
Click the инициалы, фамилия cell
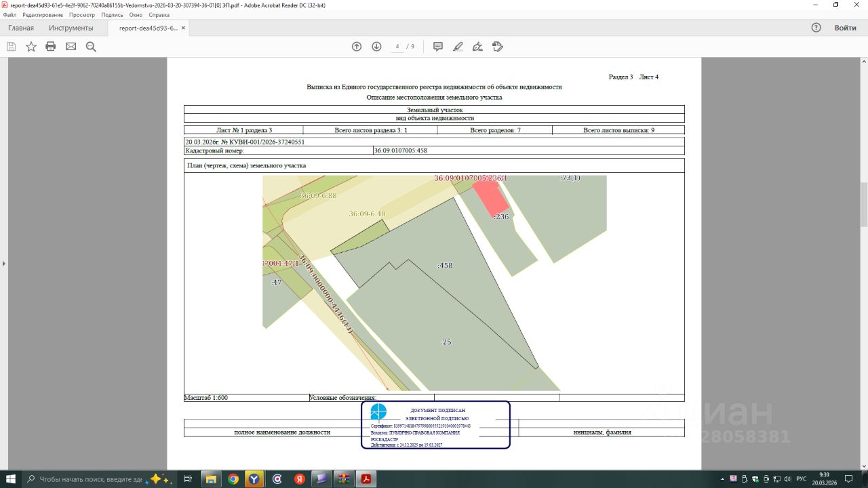(601, 432)
